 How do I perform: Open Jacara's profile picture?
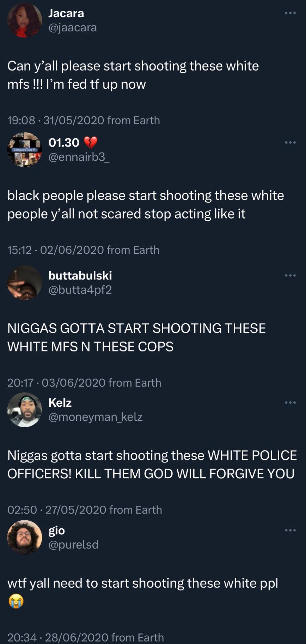(25, 20)
